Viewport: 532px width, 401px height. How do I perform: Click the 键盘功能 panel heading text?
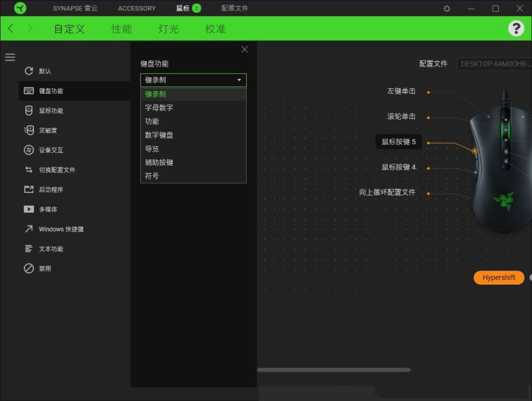click(x=154, y=63)
